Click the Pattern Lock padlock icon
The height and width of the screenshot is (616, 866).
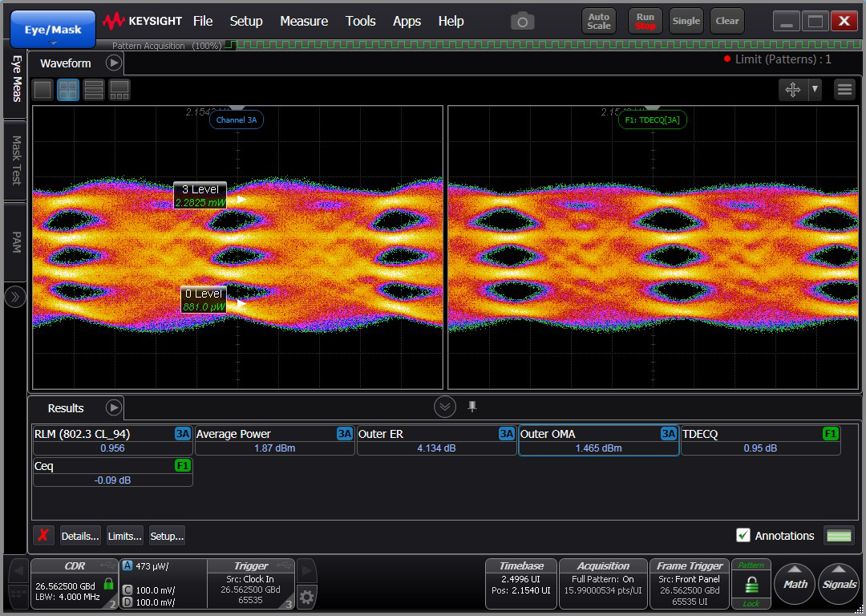coord(751,585)
